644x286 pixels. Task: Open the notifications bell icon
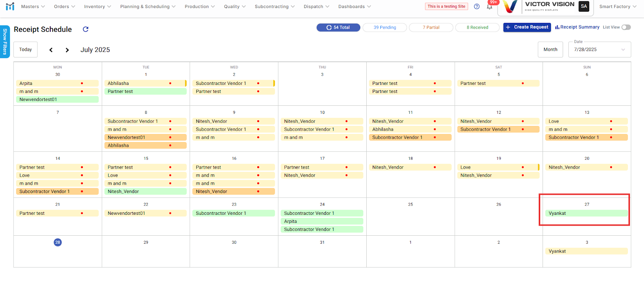pyautogui.click(x=490, y=6)
